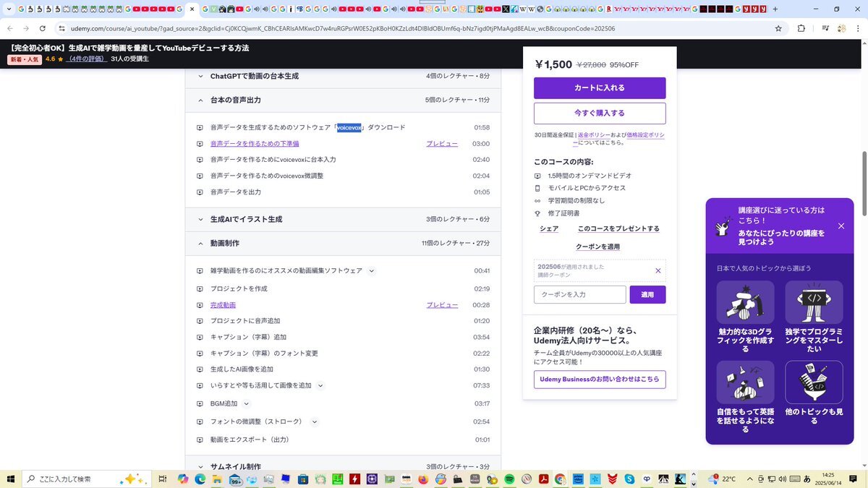Open the Windows Start menu
The width and height of the screenshot is (868, 488).
[11, 479]
